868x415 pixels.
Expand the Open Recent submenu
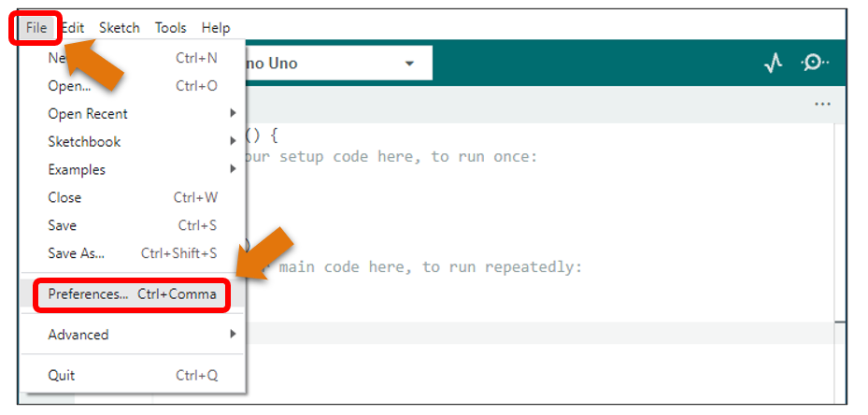pos(133,114)
